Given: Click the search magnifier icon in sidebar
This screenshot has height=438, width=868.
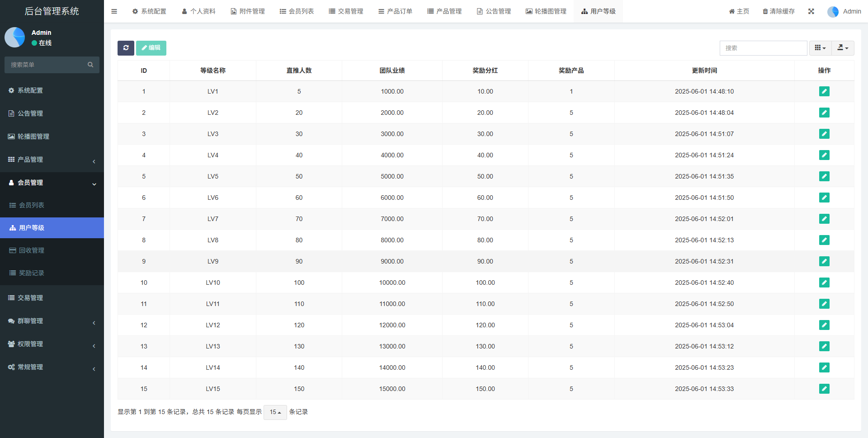Looking at the screenshot, I should 90,65.
